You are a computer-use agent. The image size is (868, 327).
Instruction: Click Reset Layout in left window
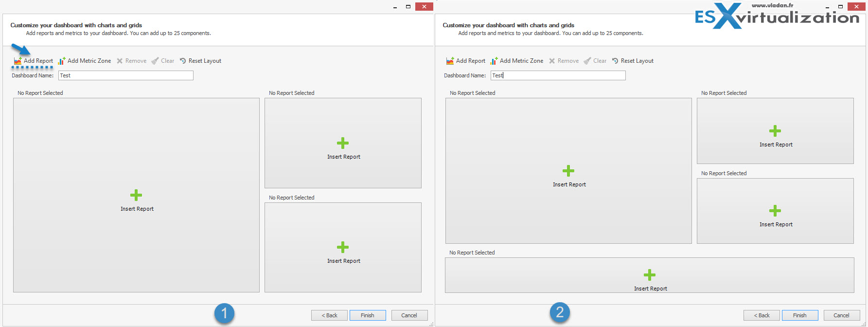point(200,61)
